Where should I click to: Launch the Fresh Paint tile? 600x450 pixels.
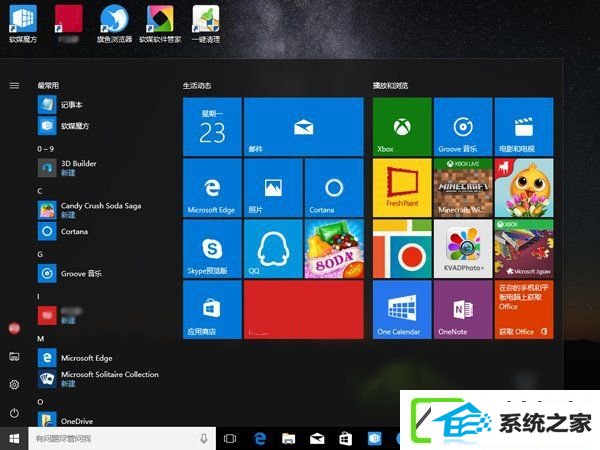tap(402, 188)
